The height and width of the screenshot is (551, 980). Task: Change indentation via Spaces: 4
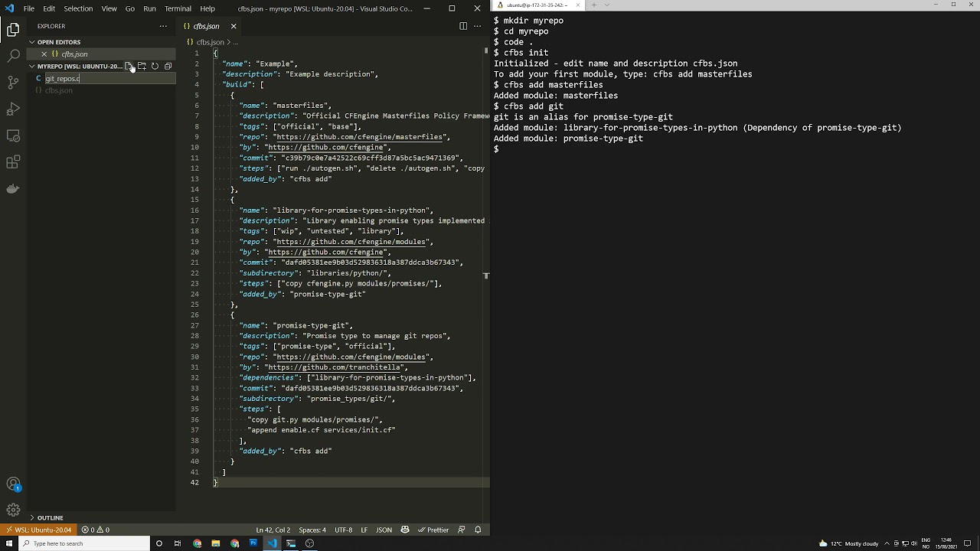click(312, 530)
